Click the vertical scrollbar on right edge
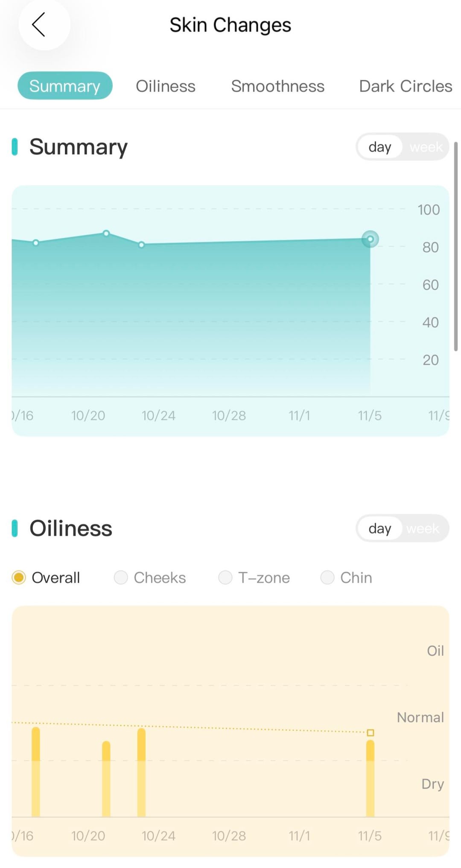 click(455, 246)
